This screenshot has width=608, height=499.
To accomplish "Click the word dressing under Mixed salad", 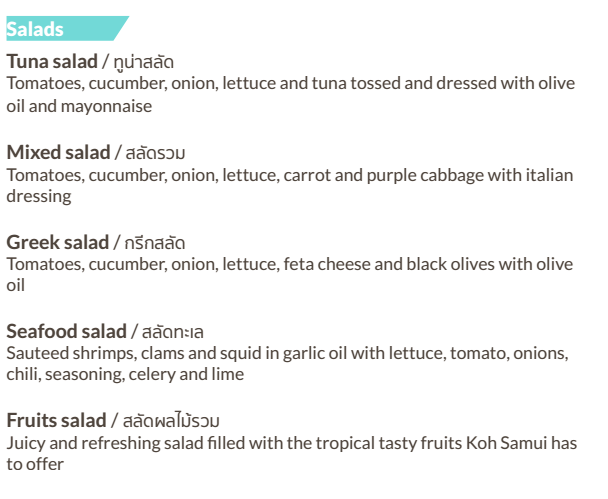I will click(39, 196).
